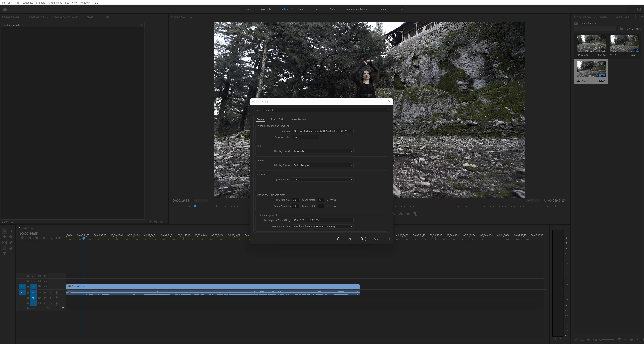Open timeline display settings wrench
The height and width of the screenshot is (344, 644).
[x=51, y=238]
